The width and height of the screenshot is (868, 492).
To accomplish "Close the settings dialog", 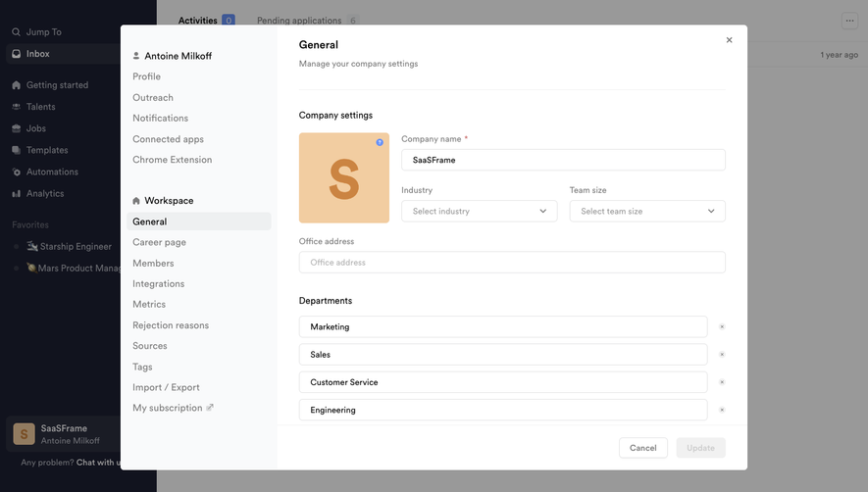I will pos(729,40).
